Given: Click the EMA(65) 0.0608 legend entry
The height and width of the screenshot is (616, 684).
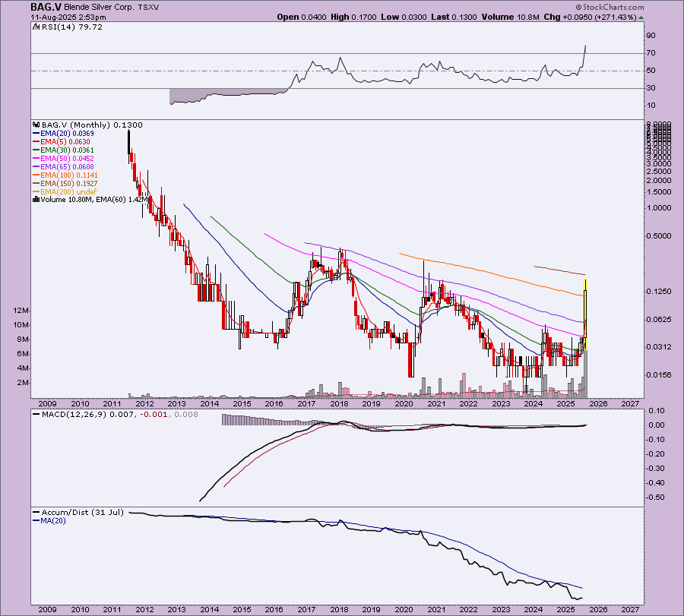Looking at the screenshot, I should [67, 167].
